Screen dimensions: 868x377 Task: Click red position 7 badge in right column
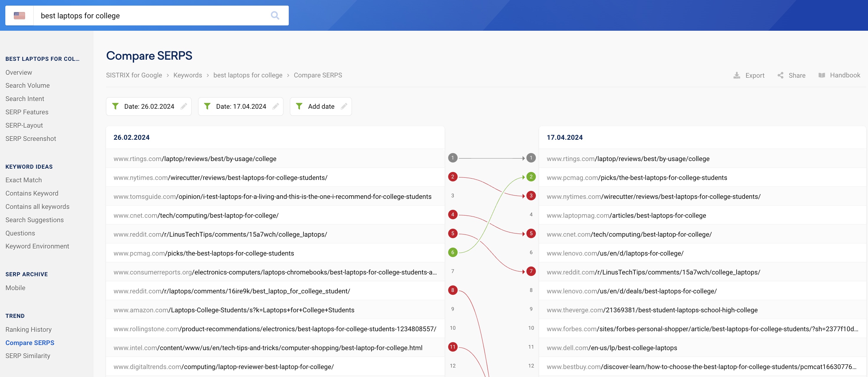click(x=531, y=271)
